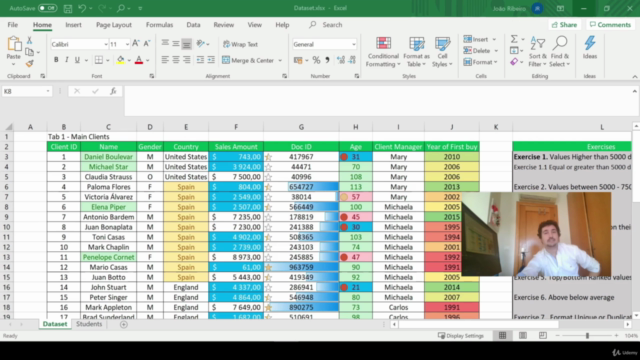The width and height of the screenshot is (640, 360).
Task: Decrease font size with the smaller A icon
Action: (x=147, y=44)
